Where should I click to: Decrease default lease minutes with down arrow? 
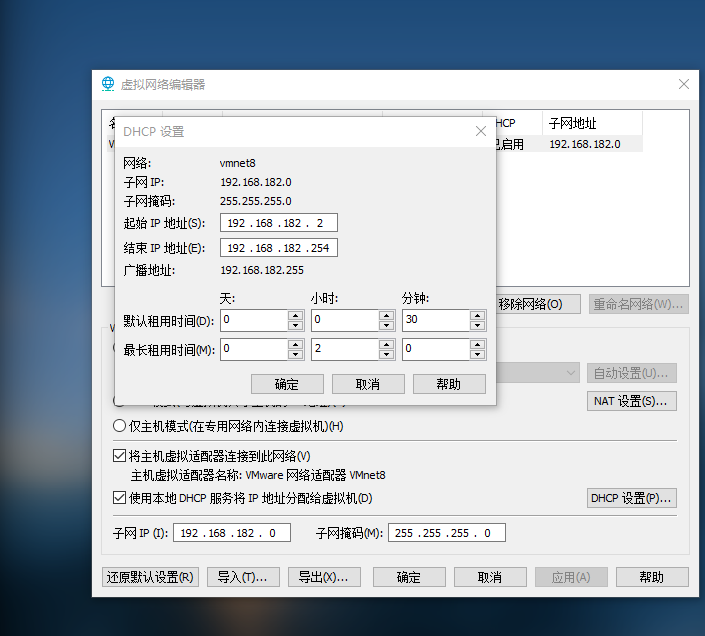477,325
